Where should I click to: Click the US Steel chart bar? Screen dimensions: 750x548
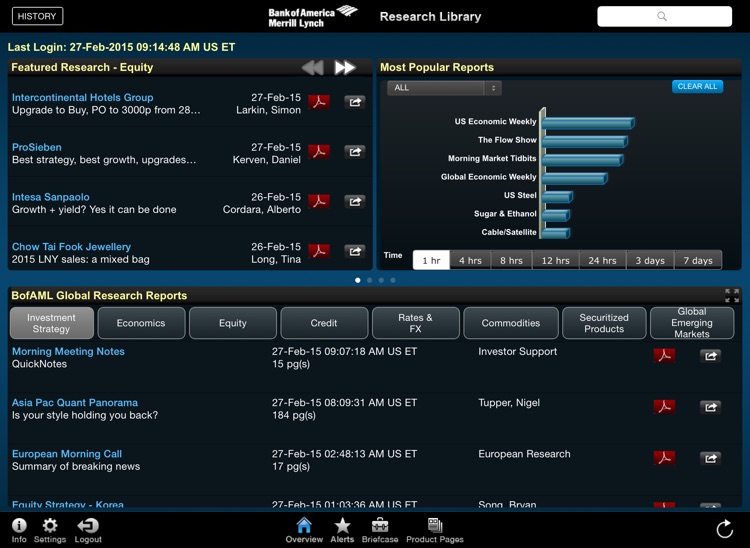[557, 197]
